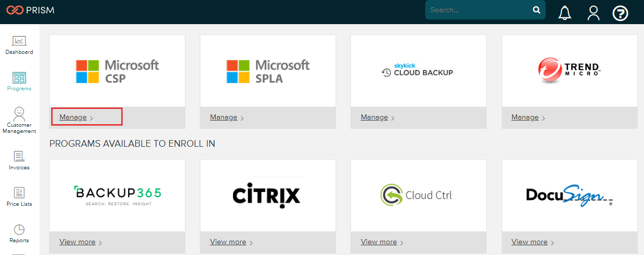Open Invoices label in sidebar
Screen dimensions: 644x255
pyautogui.click(x=19, y=168)
